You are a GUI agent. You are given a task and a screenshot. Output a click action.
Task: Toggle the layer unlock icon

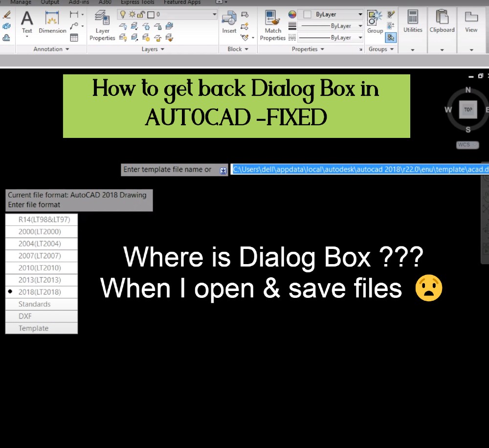[140, 14]
